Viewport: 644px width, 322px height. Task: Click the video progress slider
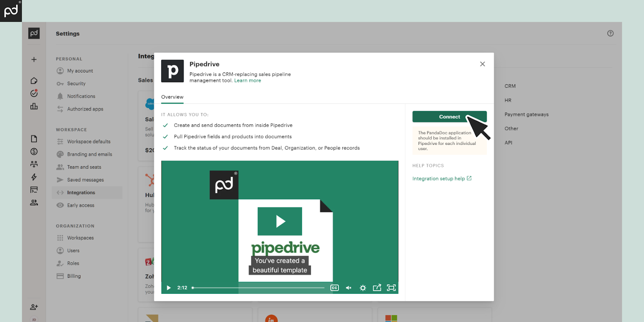(258, 288)
